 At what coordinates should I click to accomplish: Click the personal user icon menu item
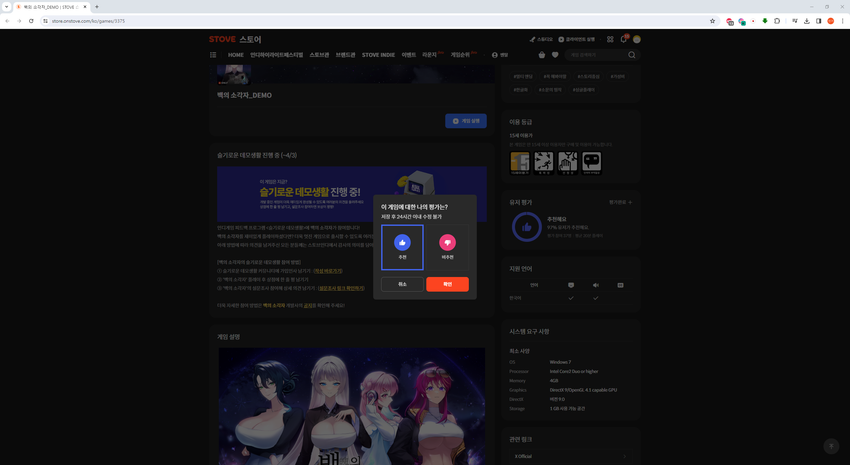[500, 55]
